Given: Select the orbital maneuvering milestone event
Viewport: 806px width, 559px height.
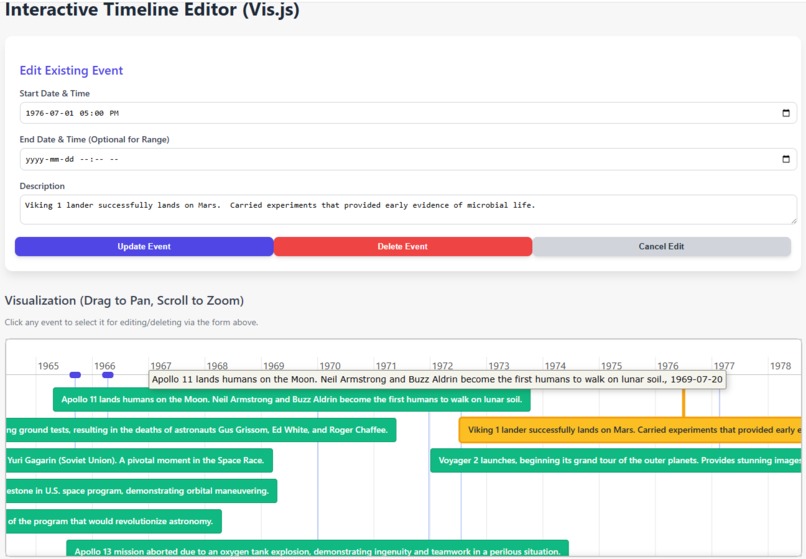Looking at the screenshot, I should 141,491.
